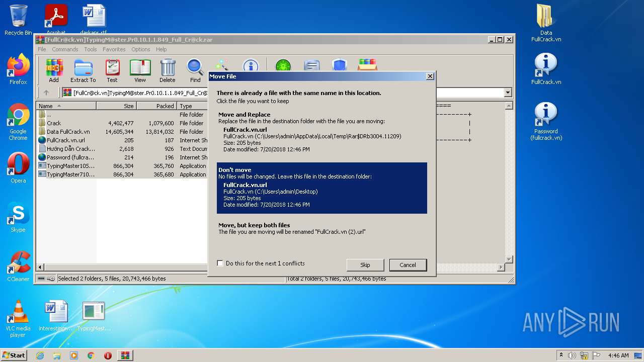Select the Skype desktop shortcut
Screen dimensions: 644x362
tap(18, 217)
